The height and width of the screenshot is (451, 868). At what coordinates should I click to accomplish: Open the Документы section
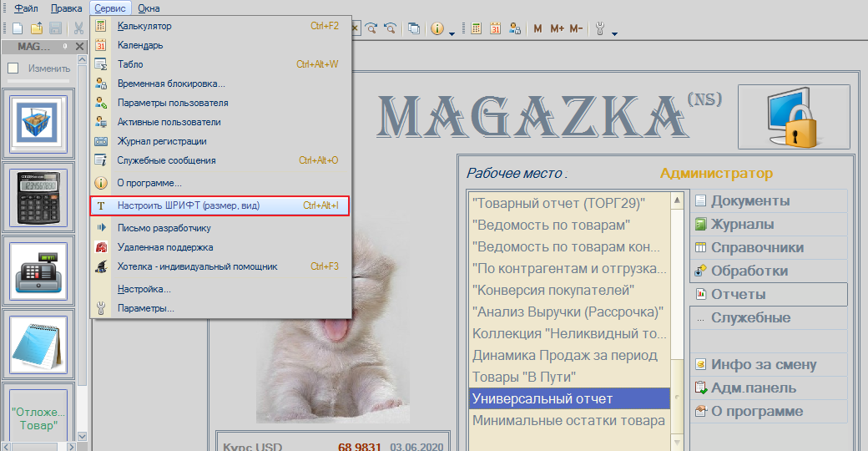click(x=769, y=200)
